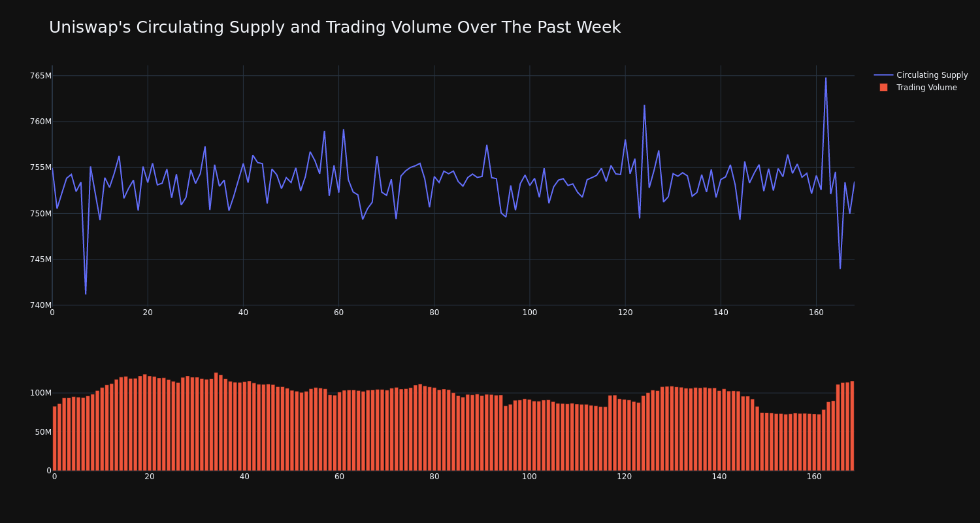Click x-axis tick 160 on volume chart
This screenshot has width=980, height=523.
[814, 477]
